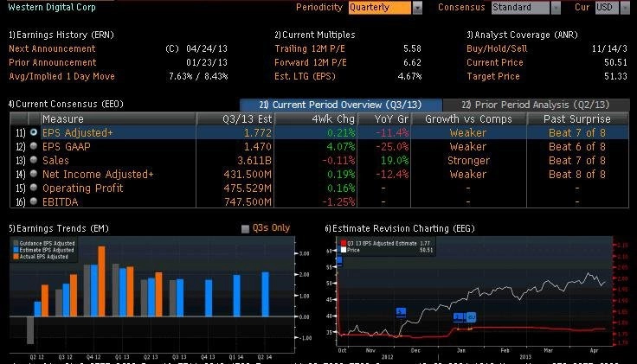Click EPS Adjusted+ estimate 1.772
637x364 pixels.
tap(258, 132)
